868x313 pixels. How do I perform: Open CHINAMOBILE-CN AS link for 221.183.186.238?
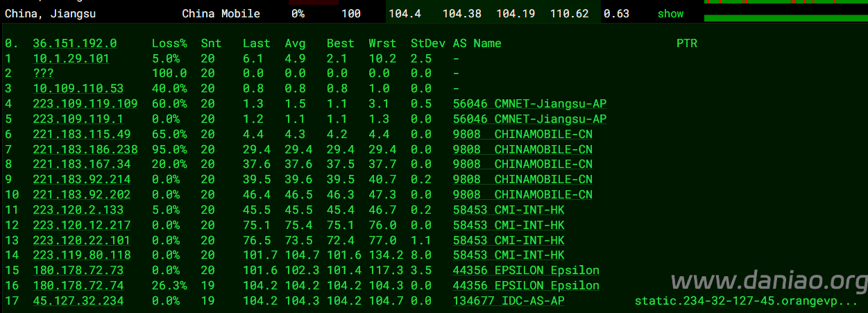522,149
